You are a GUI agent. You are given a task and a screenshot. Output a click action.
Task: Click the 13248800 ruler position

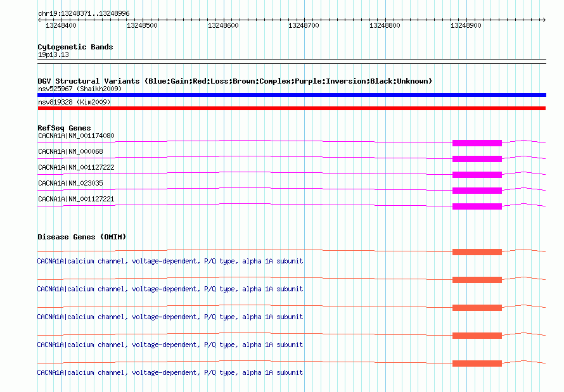tap(385, 25)
